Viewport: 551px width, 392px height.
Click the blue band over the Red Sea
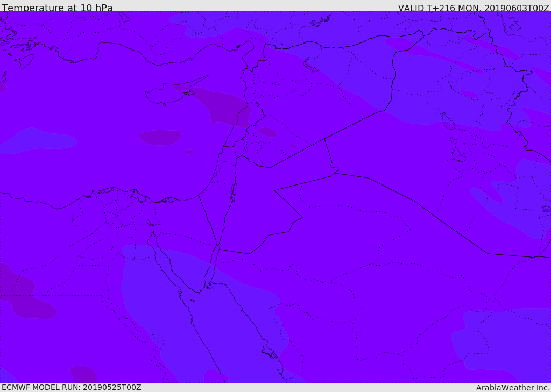(x=215, y=312)
